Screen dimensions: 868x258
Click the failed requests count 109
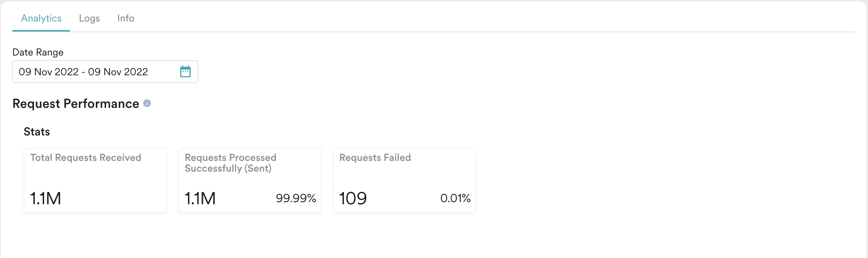point(353,198)
